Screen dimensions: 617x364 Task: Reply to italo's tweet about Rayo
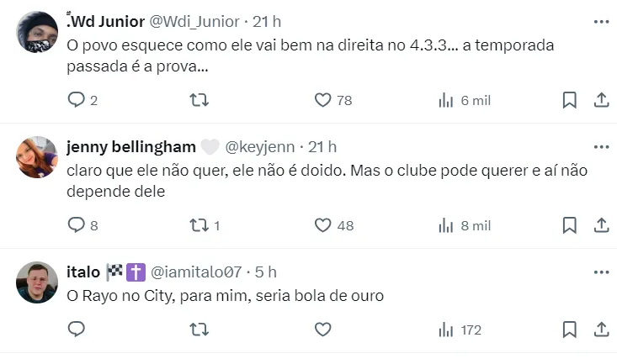click(77, 330)
